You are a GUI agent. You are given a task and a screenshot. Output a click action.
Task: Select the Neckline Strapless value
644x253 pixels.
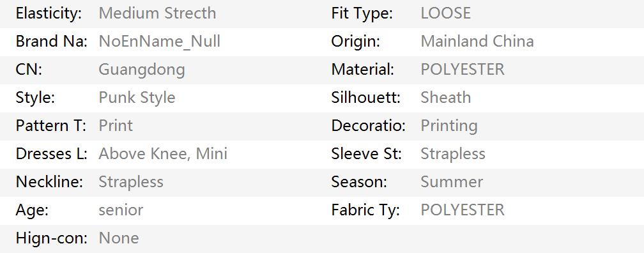(x=131, y=181)
